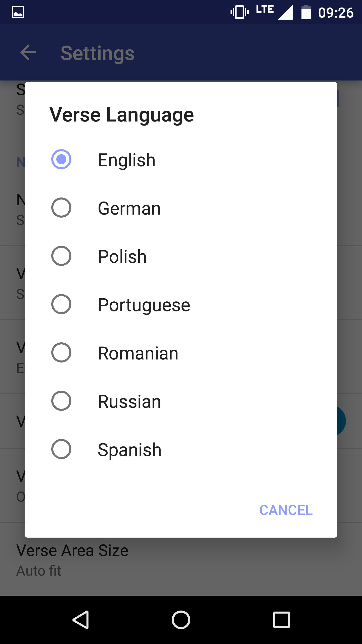Tap the Android back navigation triangle
362x644 pixels.
point(81,620)
